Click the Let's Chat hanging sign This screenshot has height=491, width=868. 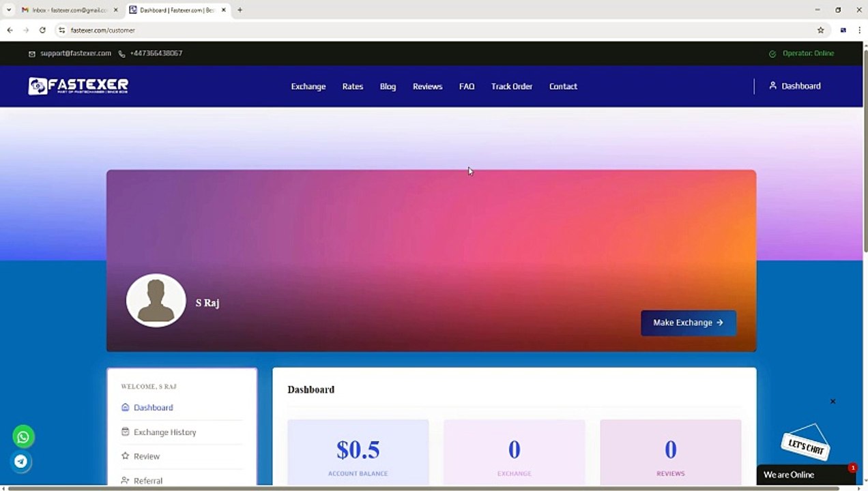[x=805, y=443]
